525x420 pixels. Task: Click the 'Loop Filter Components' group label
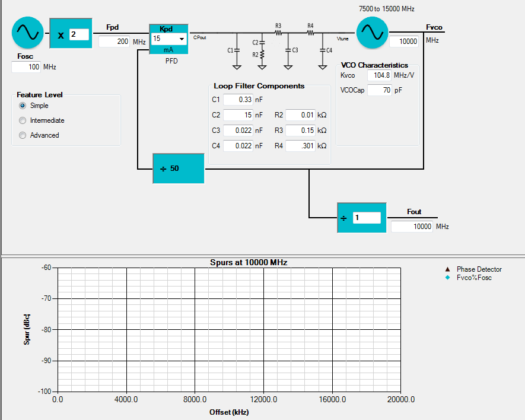(259, 86)
